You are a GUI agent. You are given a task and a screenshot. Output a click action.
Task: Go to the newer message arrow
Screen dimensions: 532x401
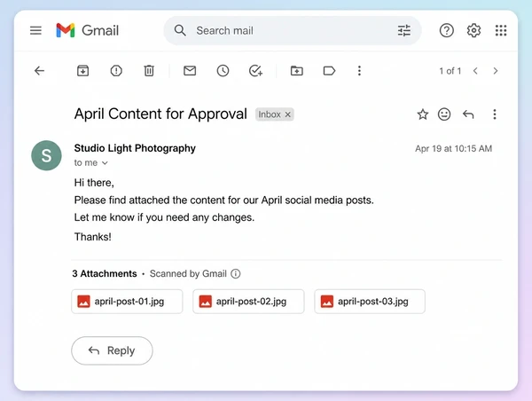[475, 71]
